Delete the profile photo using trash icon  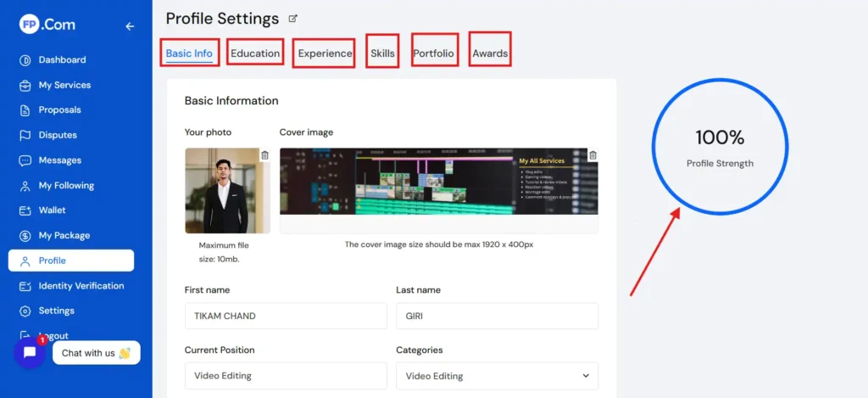pos(264,155)
